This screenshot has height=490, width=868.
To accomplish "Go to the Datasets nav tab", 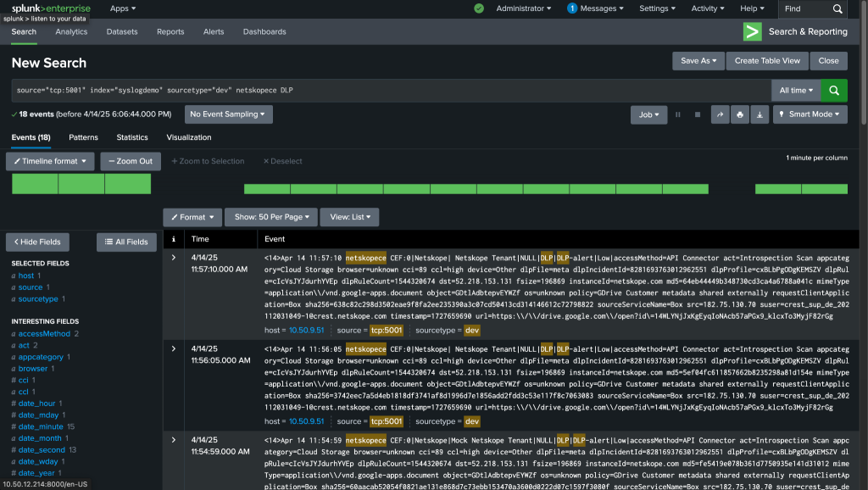I will tap(122, 31).
